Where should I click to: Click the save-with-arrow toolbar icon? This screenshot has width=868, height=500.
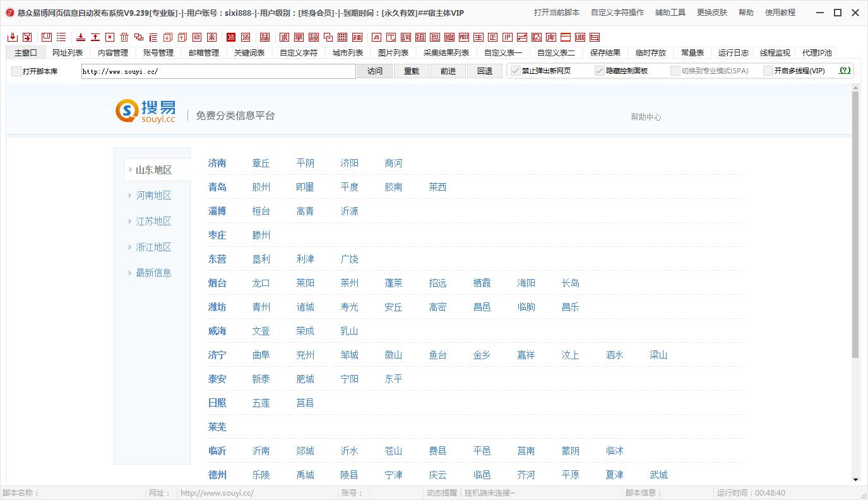(27, 37)
